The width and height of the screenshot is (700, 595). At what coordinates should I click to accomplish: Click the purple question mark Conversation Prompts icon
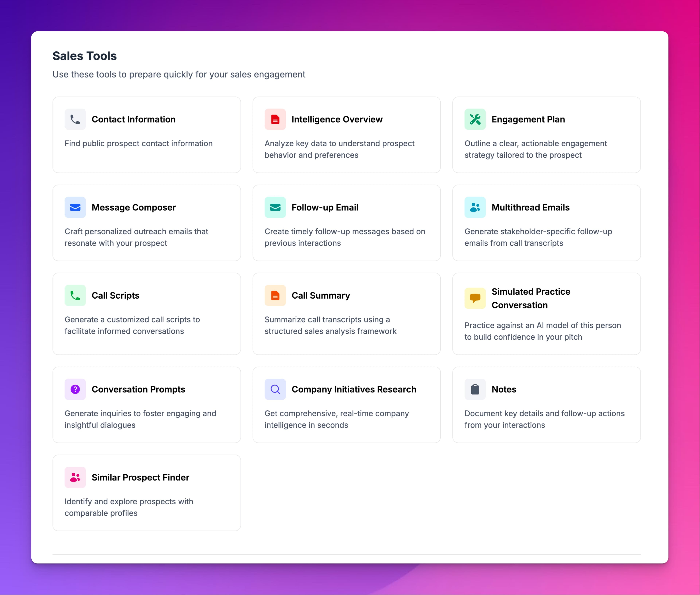[75, 389]
